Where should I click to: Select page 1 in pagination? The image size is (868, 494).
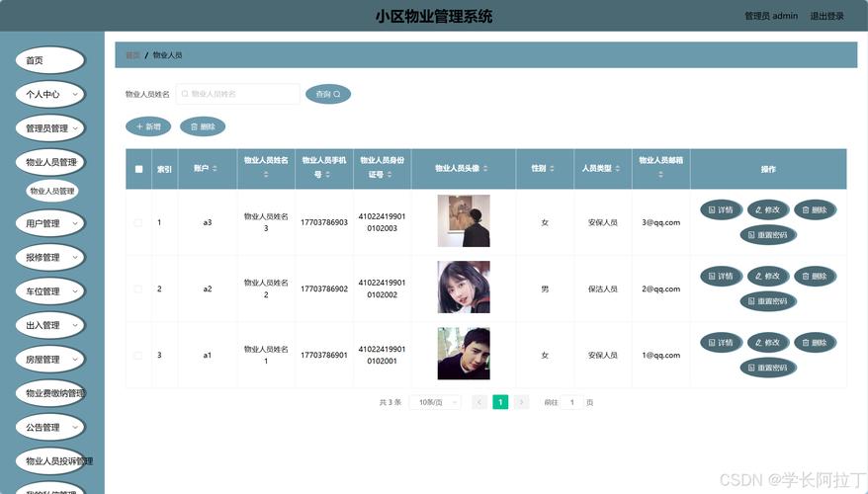click(x=500, y=403)
